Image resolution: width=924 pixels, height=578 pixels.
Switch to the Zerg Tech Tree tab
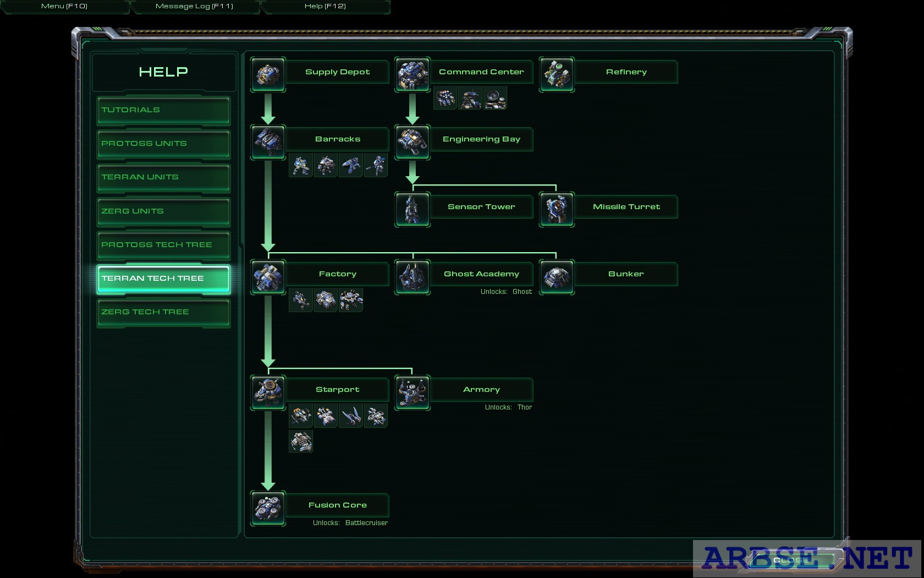tap(163, 312)
